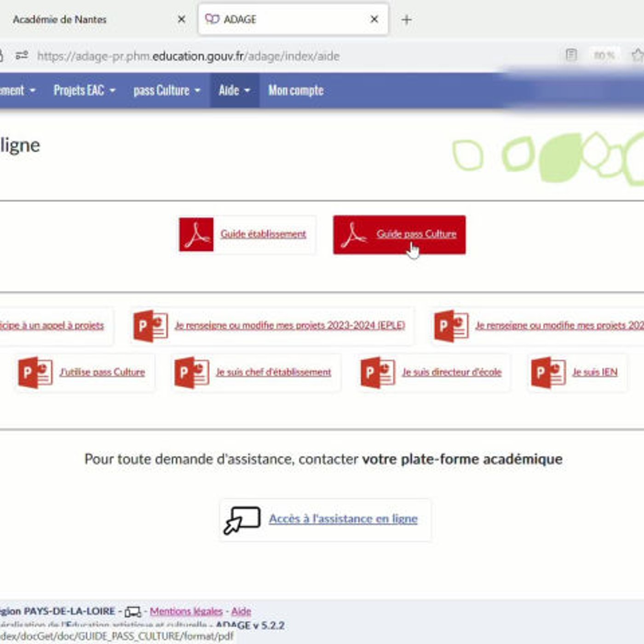Image resolution: width=644 pixels, height=644 pixels.
Task: Open the Mon compte menu item
Action: pyautogui.click(x=296, y=90)
